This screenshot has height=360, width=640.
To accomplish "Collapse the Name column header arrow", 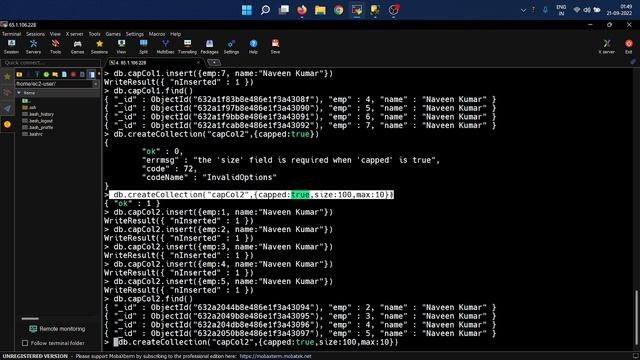I will 19,93.
